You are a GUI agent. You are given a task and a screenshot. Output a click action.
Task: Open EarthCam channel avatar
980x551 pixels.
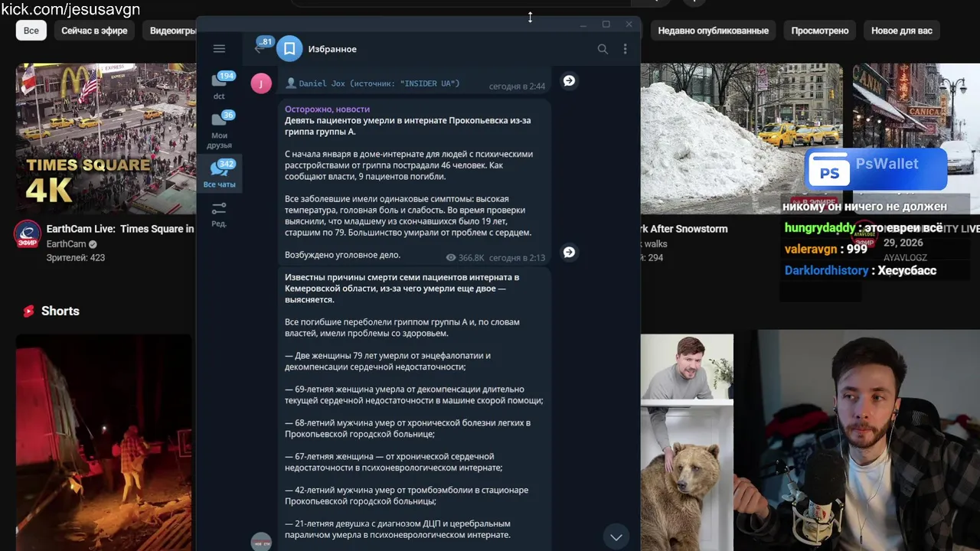28,234
